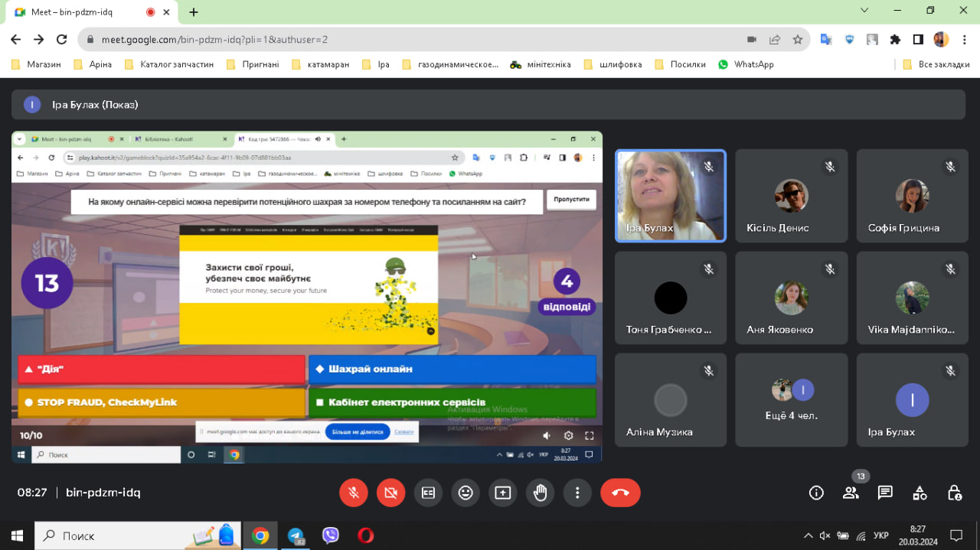980x550 pixels.
Task: Bookmark this page with the star icon
Action: coord(798,39)
